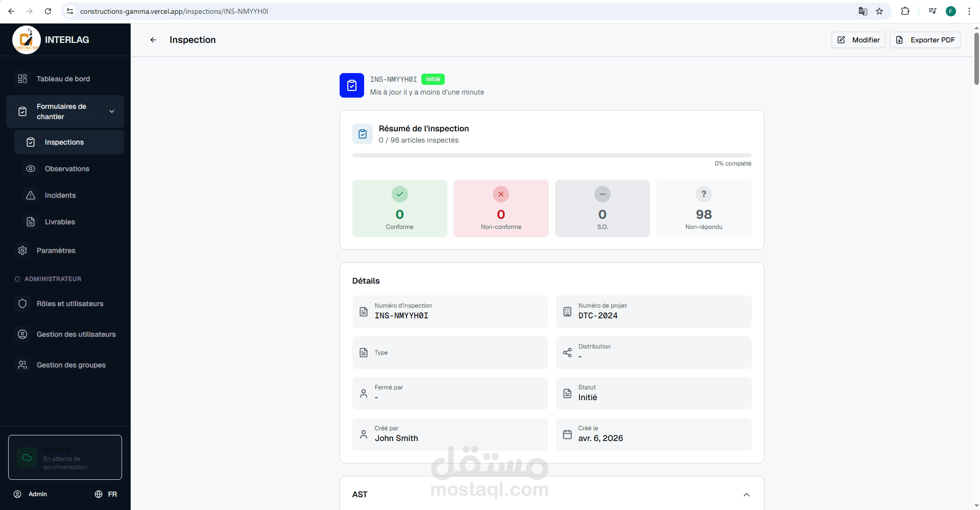Screen dimensions: 980x510
Task: Click the Livrables document icon
Action: [31, 222]
